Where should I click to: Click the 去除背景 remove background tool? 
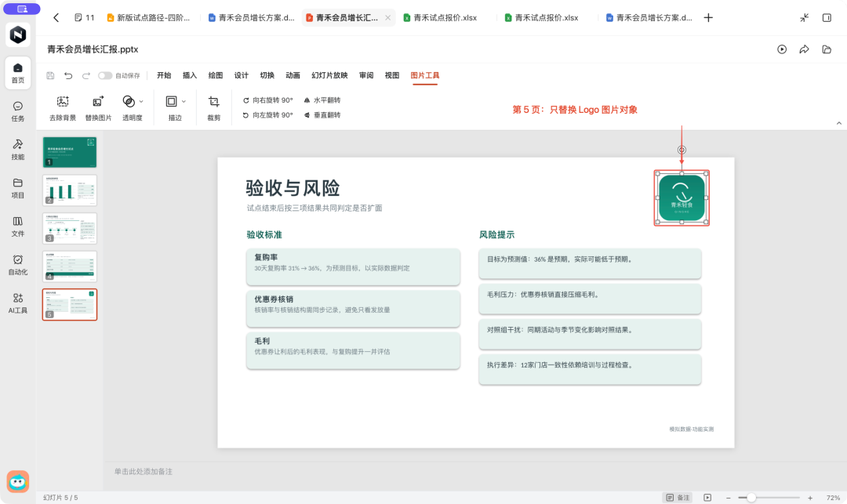coord(63,108)
